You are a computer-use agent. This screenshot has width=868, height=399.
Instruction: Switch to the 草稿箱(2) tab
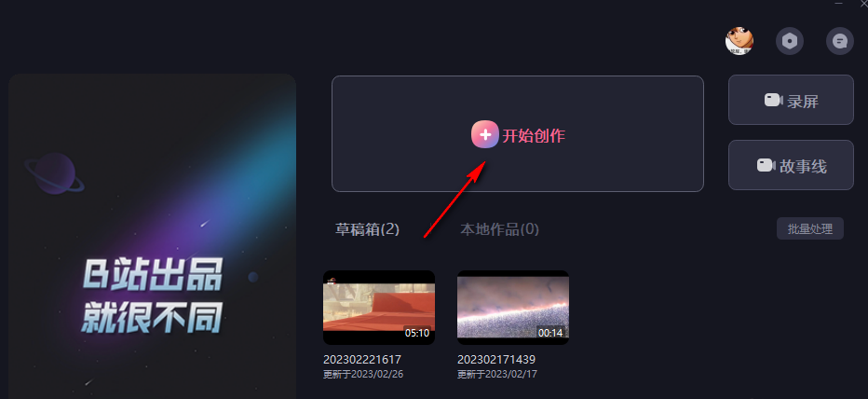tap(368, 229)
